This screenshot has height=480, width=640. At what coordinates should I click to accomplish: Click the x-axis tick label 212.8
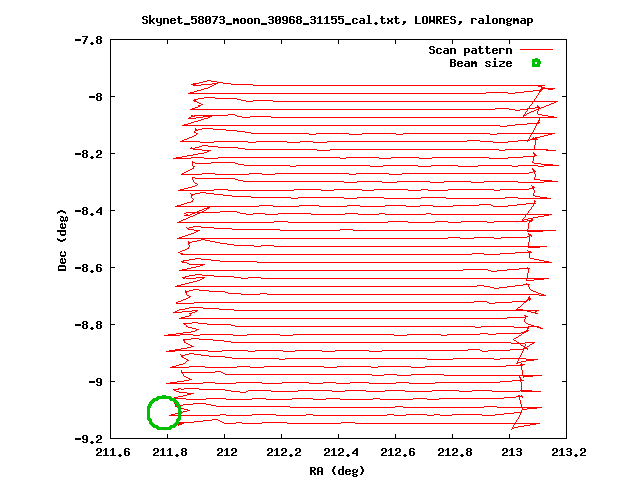click(455, 452)
